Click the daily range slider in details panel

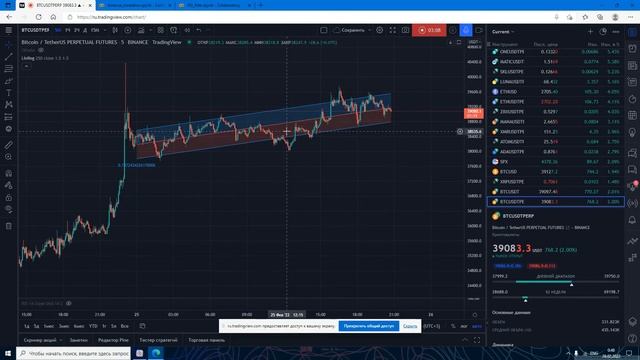click(x=556, y=282)
